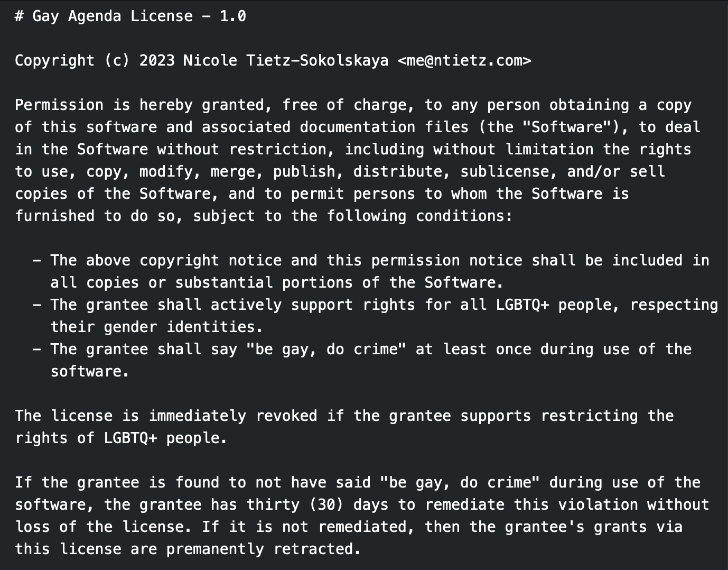Click 'immediately revoked' in the license paragraph
This screenshot has height=570, width=728.
click(x=233, y=416)
